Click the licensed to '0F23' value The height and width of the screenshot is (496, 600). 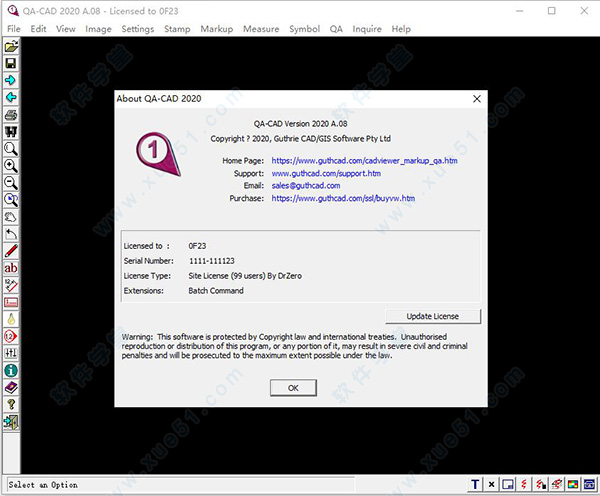click(197, 246)
